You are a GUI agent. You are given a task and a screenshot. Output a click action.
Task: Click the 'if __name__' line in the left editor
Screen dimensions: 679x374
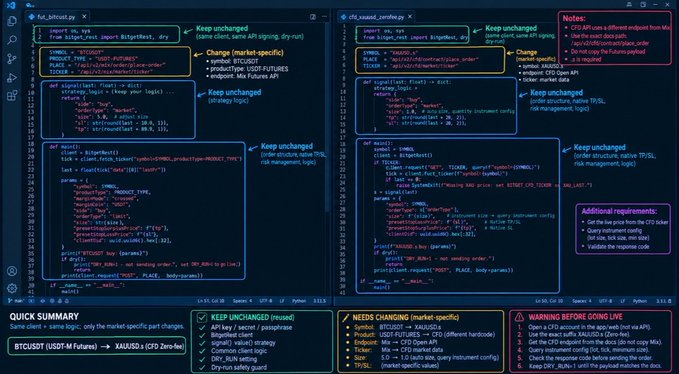point(87,285)
